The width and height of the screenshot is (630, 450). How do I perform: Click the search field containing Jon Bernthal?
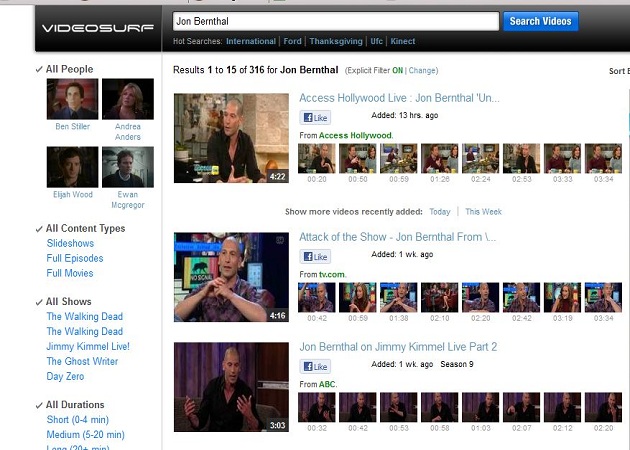[334, 21]
